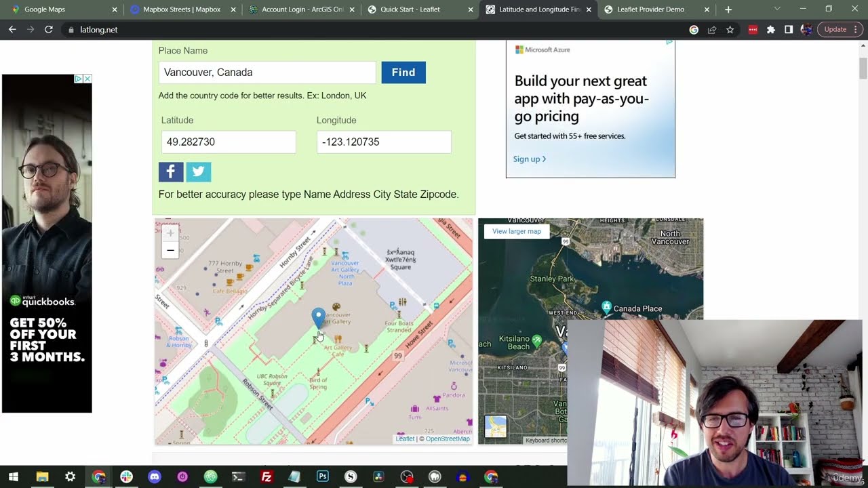Click the "Art Gallery Cafe" map label

pos(338,351)
